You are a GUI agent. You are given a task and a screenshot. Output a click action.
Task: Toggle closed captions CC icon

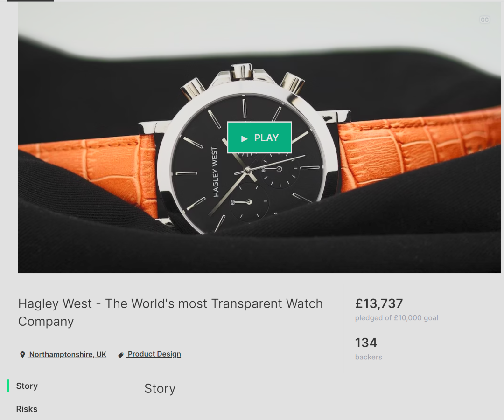(484, 20)
